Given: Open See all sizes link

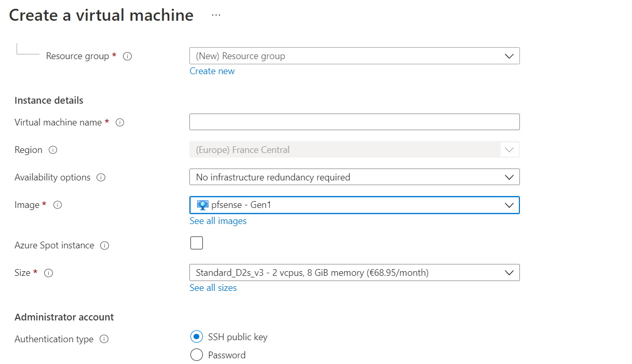Looking at the screenshot, I should pos(213,288).
